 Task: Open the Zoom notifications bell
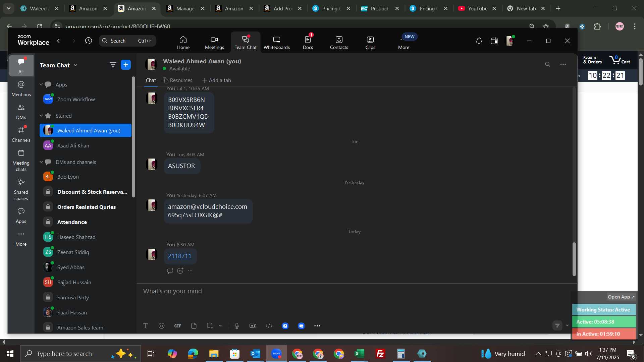(479, 41)
